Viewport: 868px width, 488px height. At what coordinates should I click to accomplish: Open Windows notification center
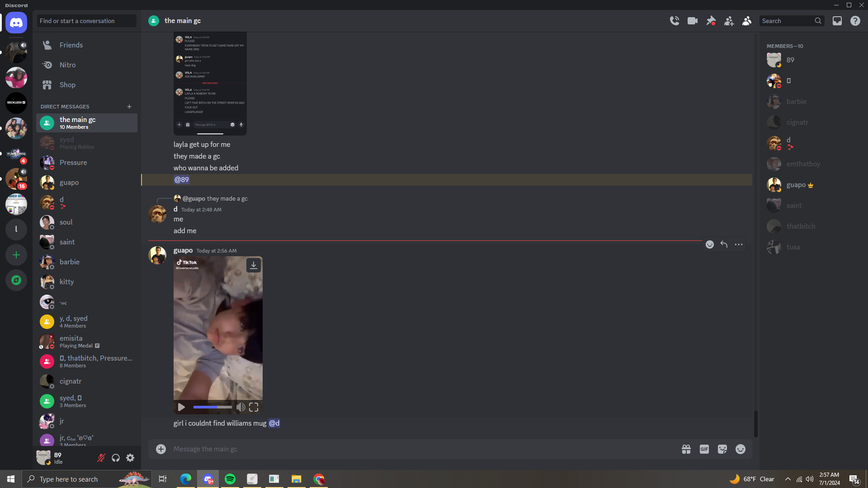(x=854, y=479)
